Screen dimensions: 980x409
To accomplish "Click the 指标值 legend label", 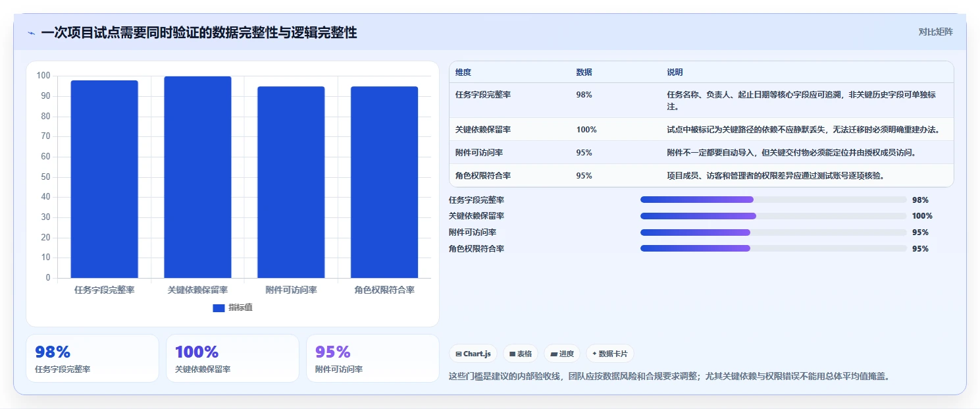I will [240, 308].
